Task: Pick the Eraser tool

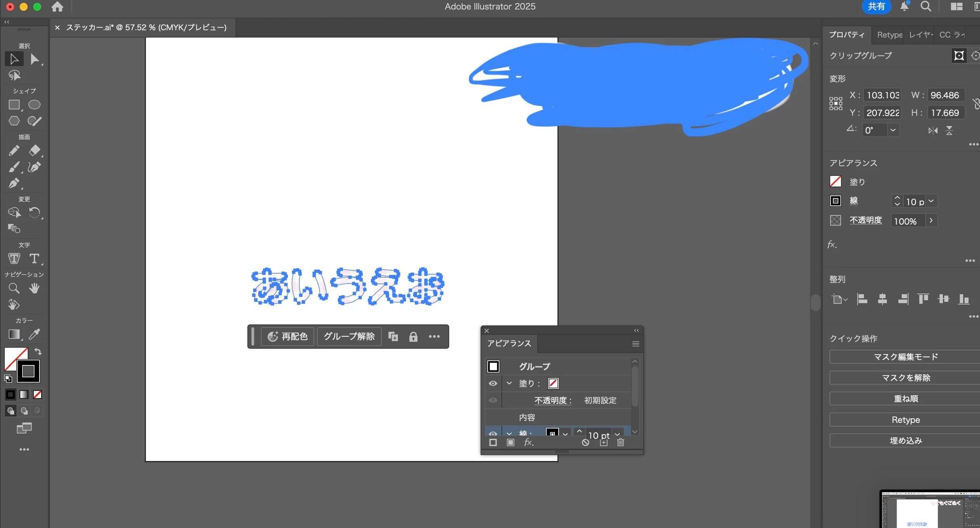Action: click(x=34, y=151)
